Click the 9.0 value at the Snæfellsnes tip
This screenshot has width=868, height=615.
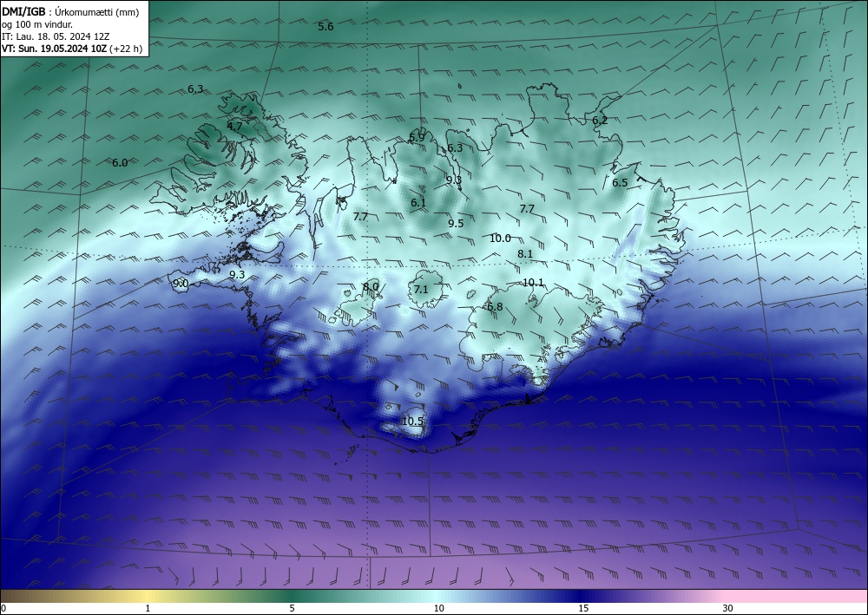(x=181, y=284)
